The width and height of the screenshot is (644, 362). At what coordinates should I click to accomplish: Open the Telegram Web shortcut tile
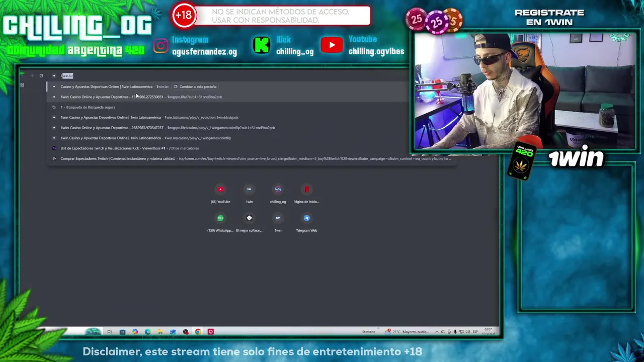click(x=306, y=222)
